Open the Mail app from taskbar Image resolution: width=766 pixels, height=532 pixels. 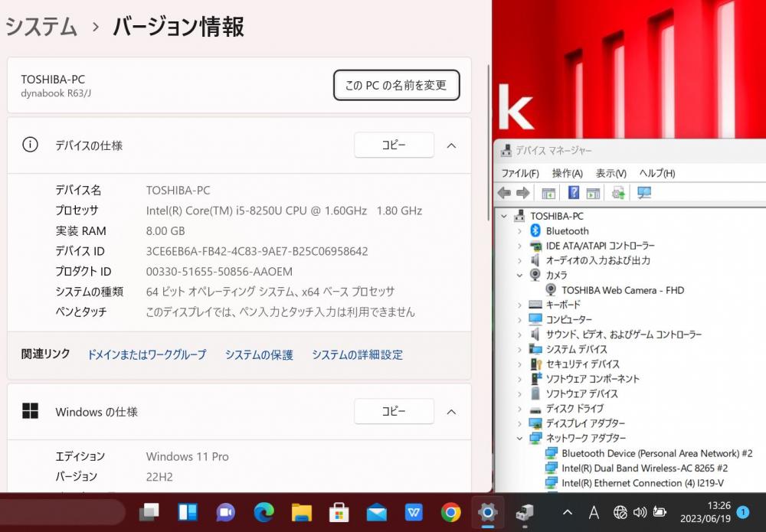(376, 512)
